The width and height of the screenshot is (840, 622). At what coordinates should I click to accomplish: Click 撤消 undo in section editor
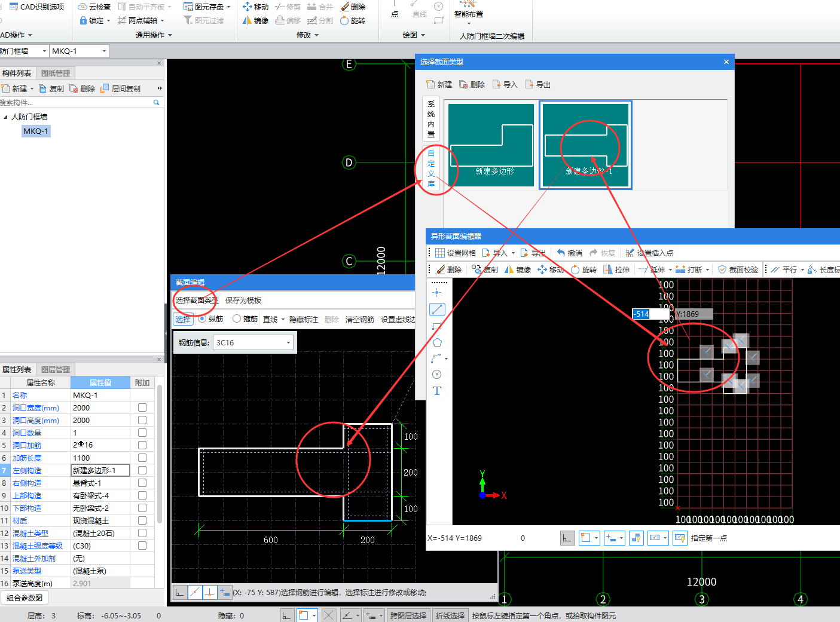click(569, 253)
